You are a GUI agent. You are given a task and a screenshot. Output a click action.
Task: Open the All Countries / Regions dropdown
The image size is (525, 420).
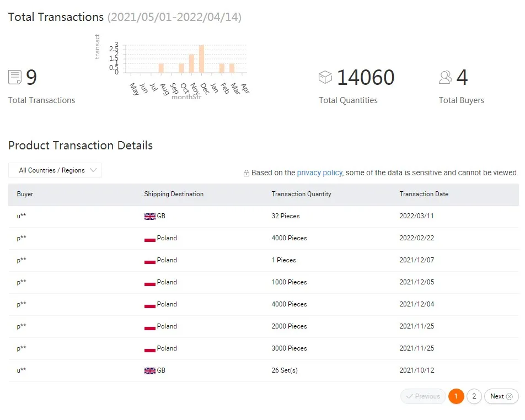coord(55,170)
